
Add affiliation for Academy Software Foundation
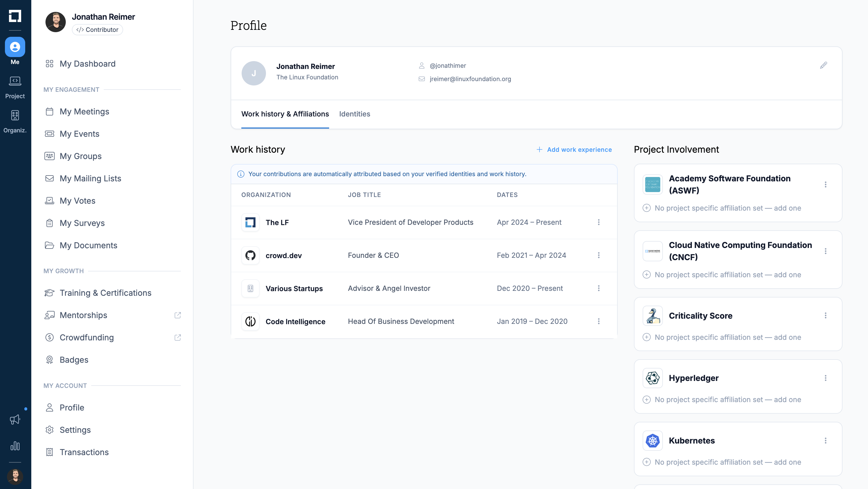coord(722,208)
